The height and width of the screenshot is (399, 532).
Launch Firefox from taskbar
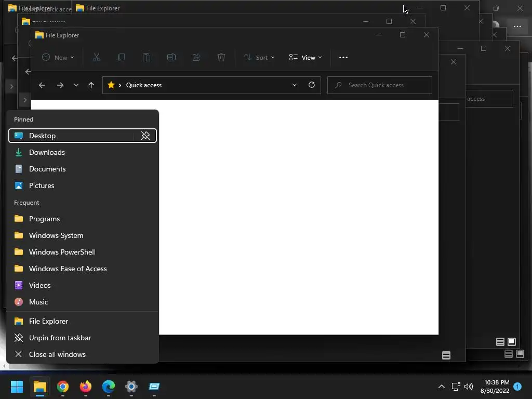(86, 386)
